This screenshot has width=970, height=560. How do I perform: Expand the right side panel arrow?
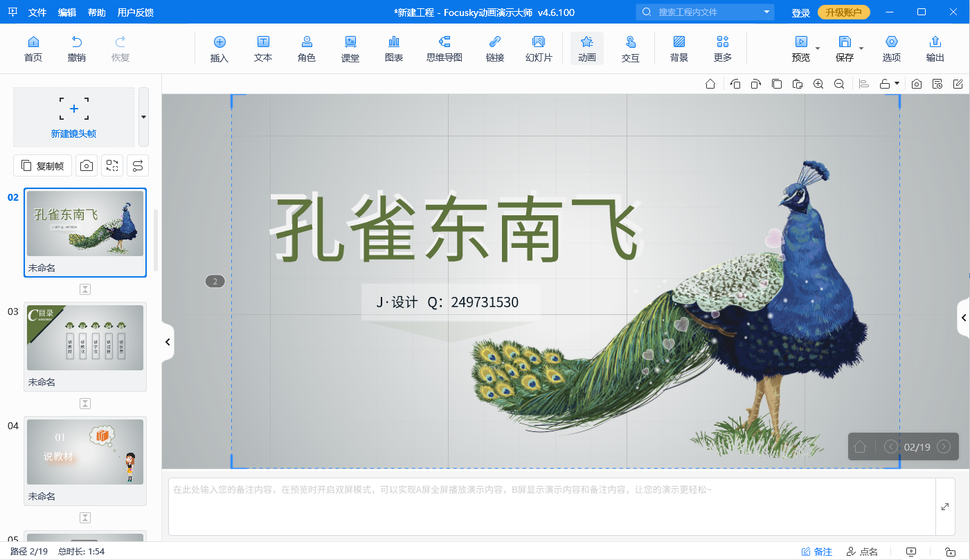964,318
